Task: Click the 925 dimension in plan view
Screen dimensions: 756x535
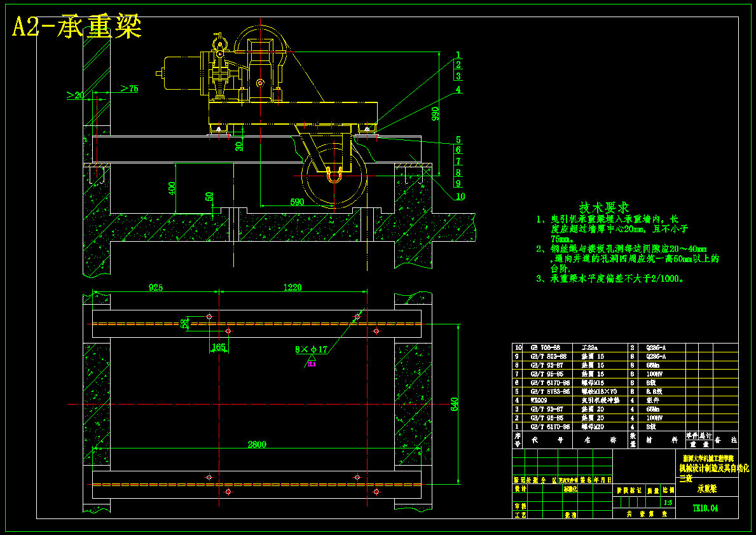Action: pos(156,288)
